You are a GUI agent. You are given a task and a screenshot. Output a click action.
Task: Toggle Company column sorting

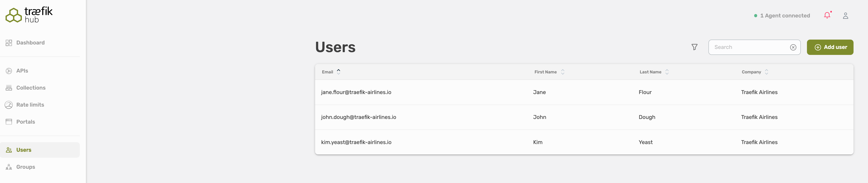[x=766, y=72]
